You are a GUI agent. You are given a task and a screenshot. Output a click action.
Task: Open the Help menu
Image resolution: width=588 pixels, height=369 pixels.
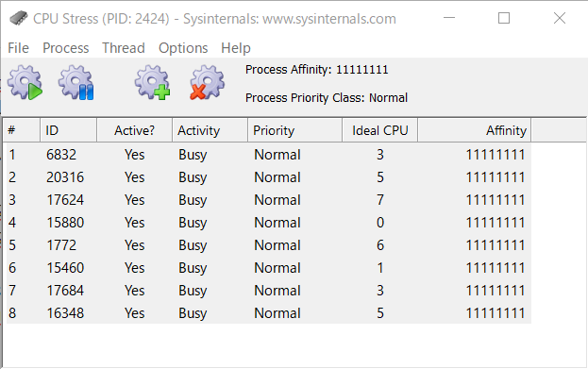236,48
